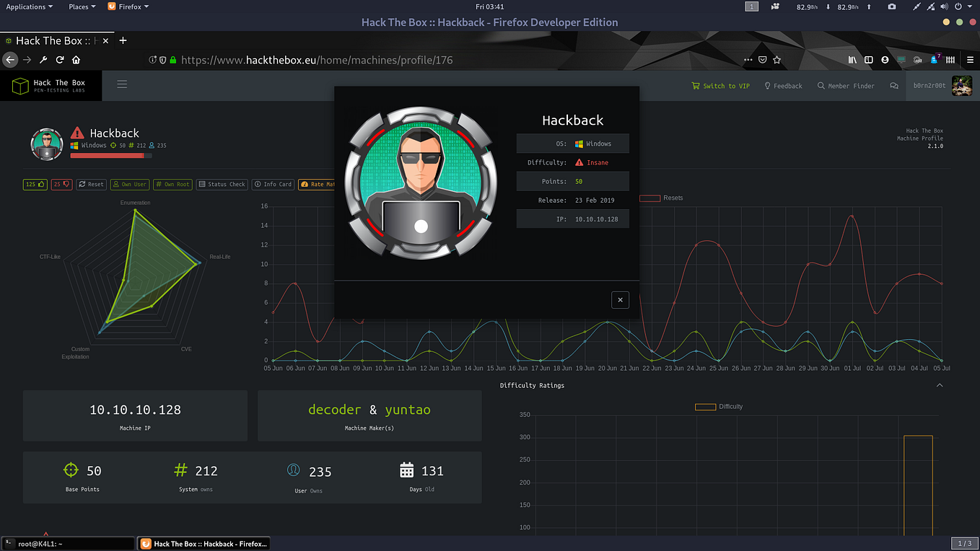Image resolution: width=980 pixels, height=551 pixels.
Task: Open the messages chat bubble icon
Action: tap(894, 85)
